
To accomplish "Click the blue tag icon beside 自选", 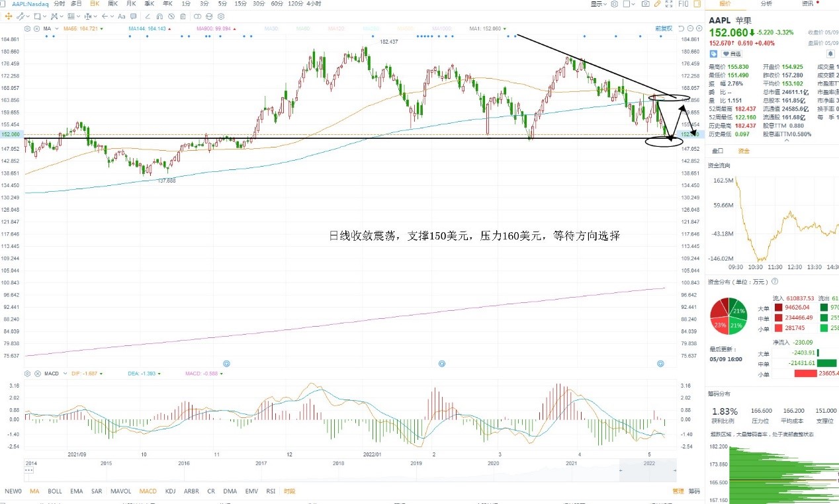I will pos(713,54).
